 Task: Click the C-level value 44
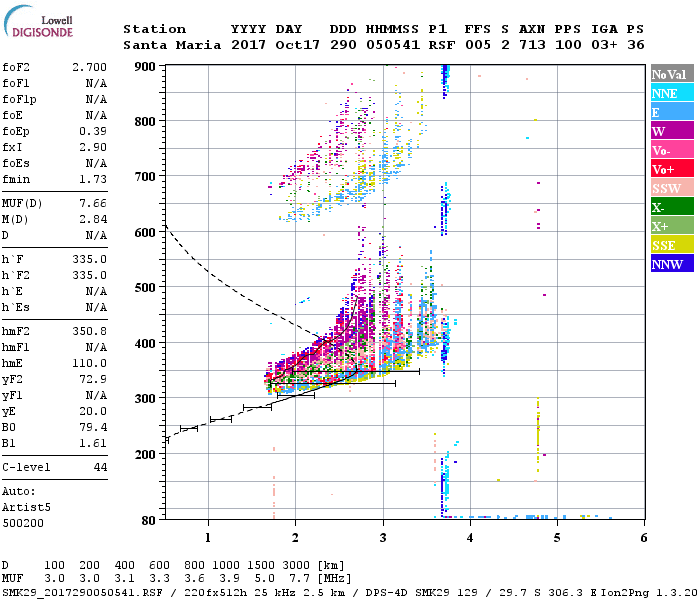[100, 467]
